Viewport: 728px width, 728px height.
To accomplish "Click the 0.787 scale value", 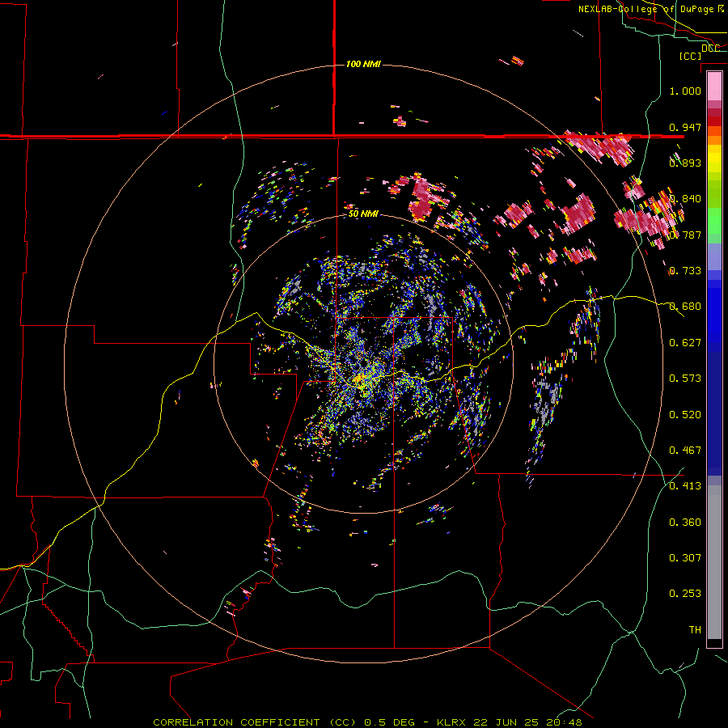I will [685, 235].
